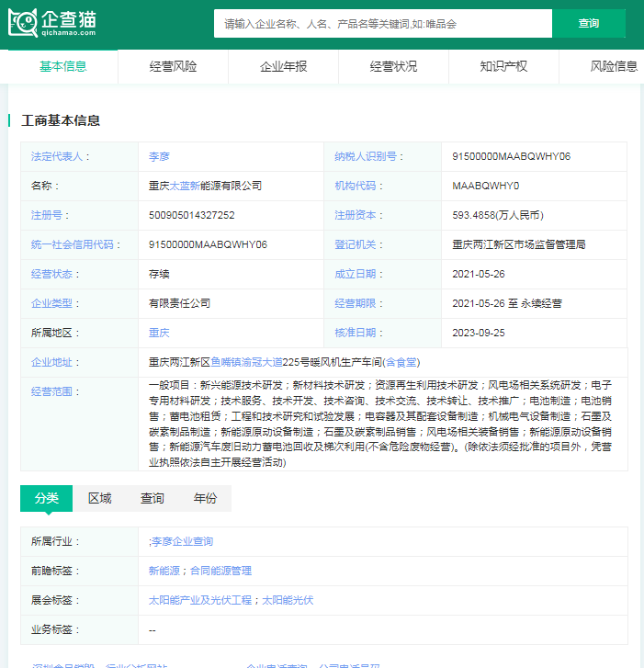Click the taxpayer ID value 91500000MAABQWHY06
644x668 pixels.
pyautogui.click(x=511, y=157)
